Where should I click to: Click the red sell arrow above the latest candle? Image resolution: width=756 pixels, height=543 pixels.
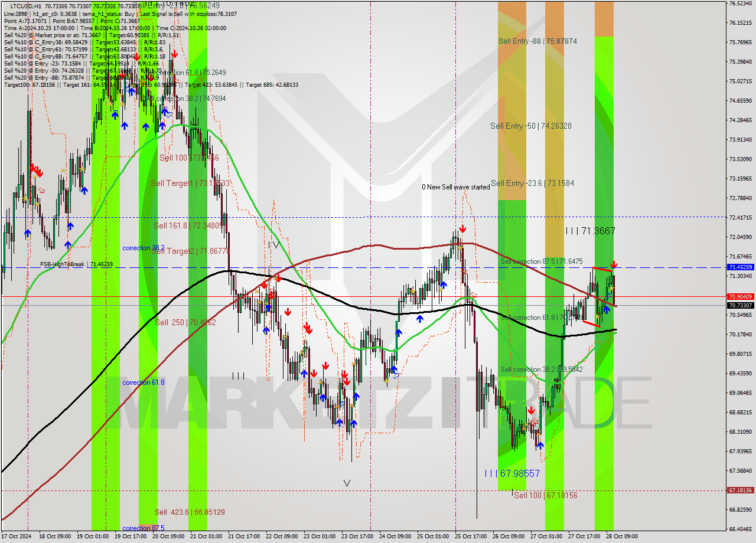coord(614,264)
